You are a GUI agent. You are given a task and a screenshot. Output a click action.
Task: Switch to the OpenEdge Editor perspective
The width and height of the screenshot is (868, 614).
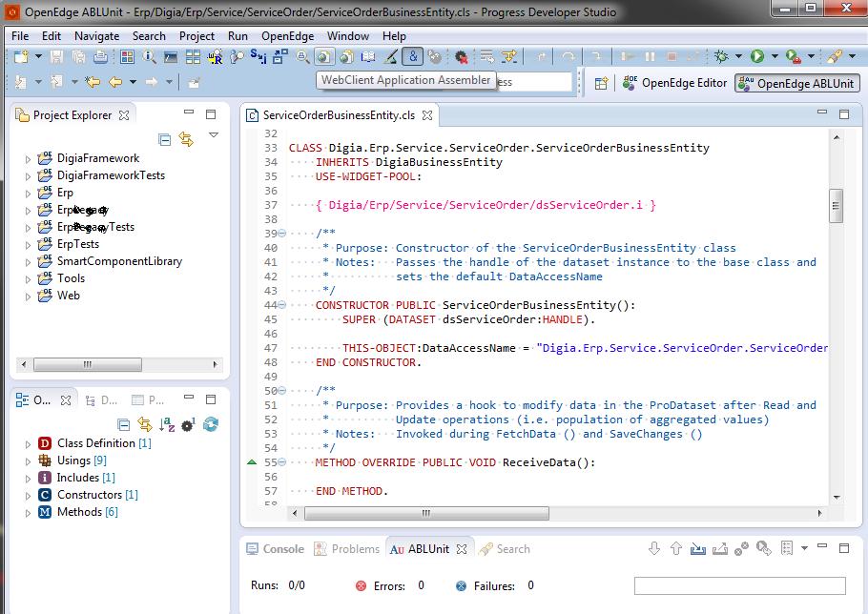pyautogui.click(x=674, y=83)
